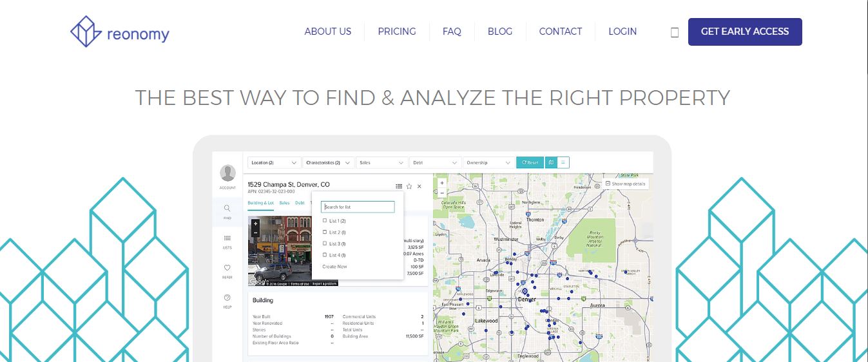The width and height of the screenshot is (868, 362).
Task: Check the List 1 checkbox
Action: (x=325, y=221)
